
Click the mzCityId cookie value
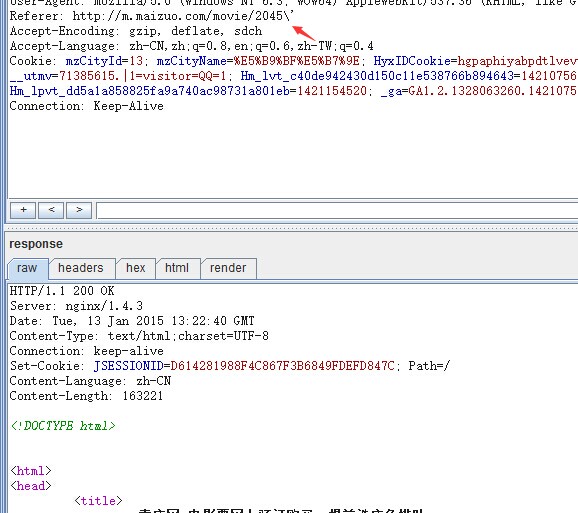(x=136, y=61)
